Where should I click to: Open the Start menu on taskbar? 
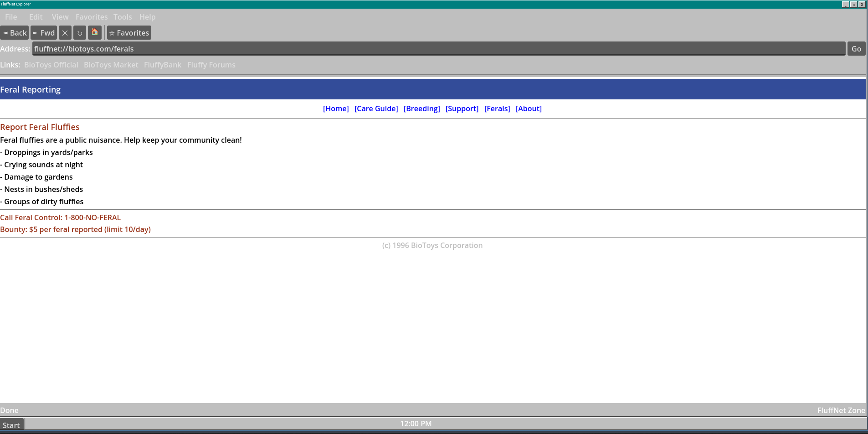11,425
